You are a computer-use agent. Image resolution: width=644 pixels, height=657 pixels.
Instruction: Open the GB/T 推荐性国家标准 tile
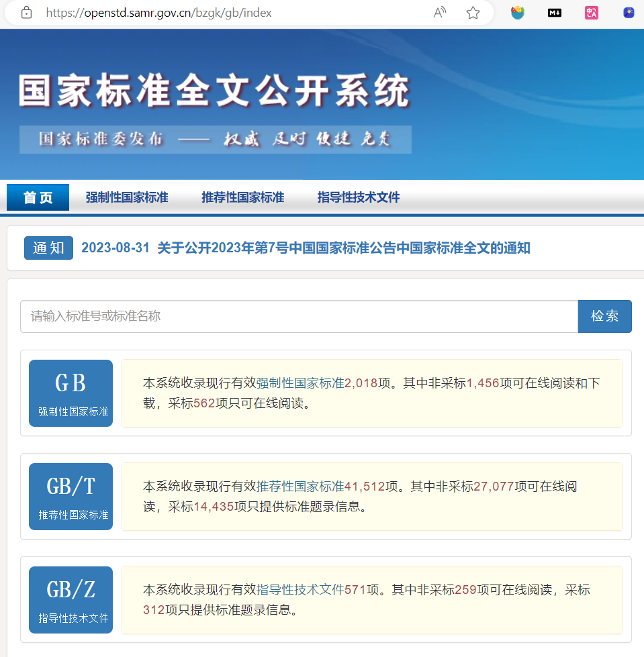point(71,497)
